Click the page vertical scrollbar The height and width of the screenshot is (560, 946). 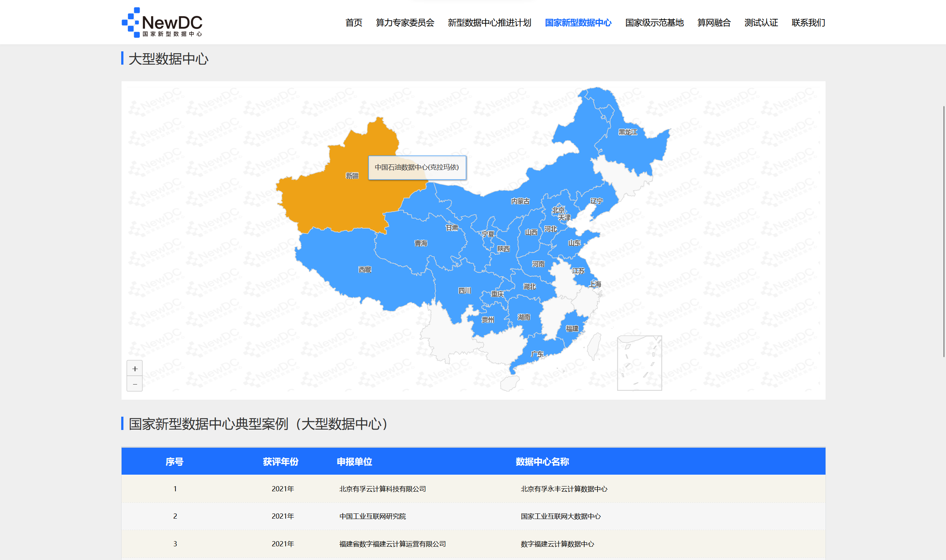point(944,231)
